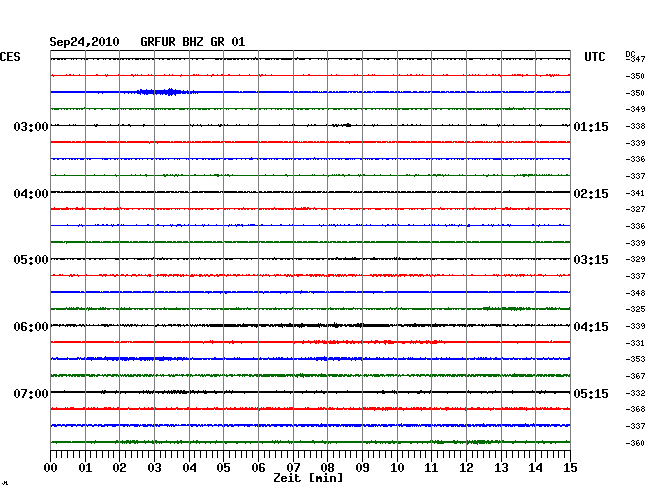The image size is (650, 494).
Task: Click the DC offset value -332
Action: [635, 393]
